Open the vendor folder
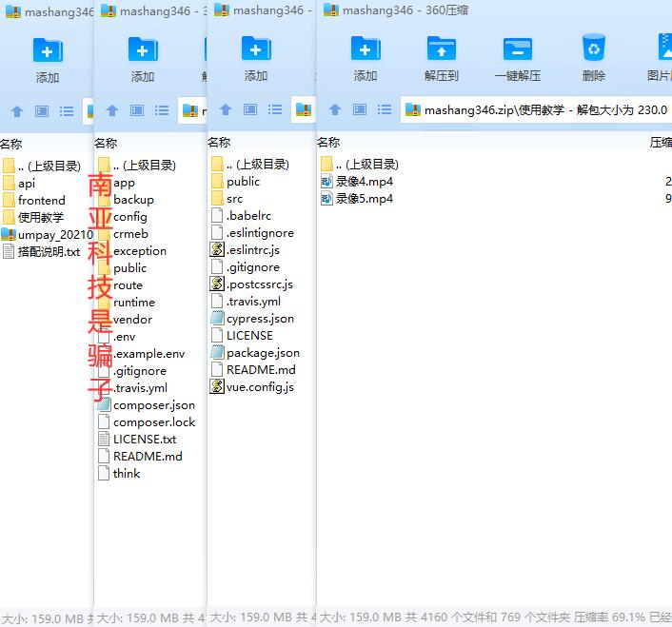This screenshot has width=672, height=627. [x=132, y=320]
